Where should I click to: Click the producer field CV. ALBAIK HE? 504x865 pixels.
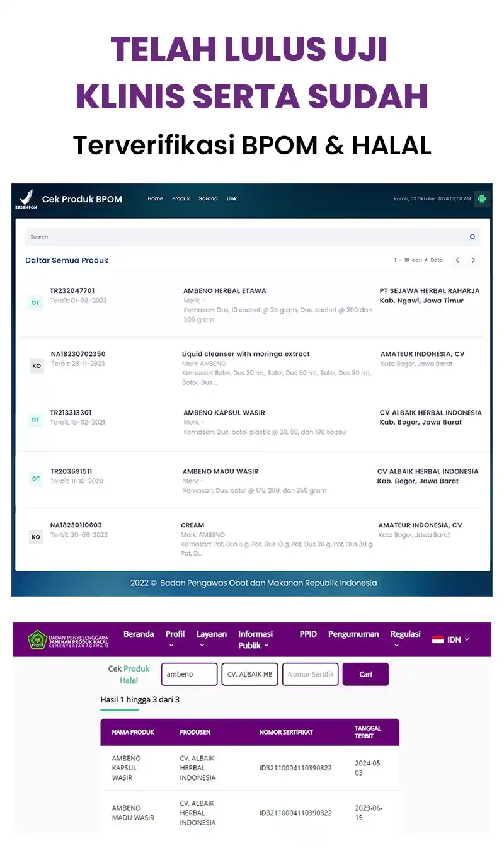(249, 674)
